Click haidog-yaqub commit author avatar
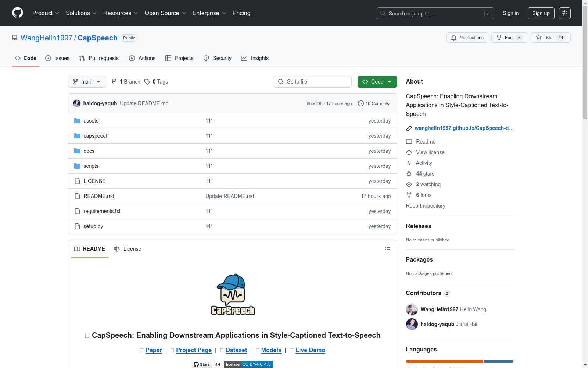Screen dimensions: 588x368 [77, 103]
